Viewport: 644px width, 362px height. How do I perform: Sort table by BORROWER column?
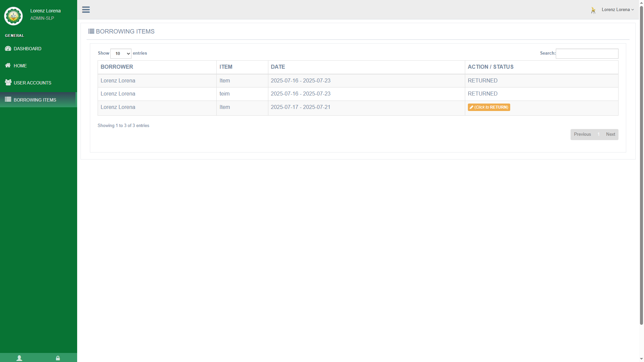(x=117, y=67)
